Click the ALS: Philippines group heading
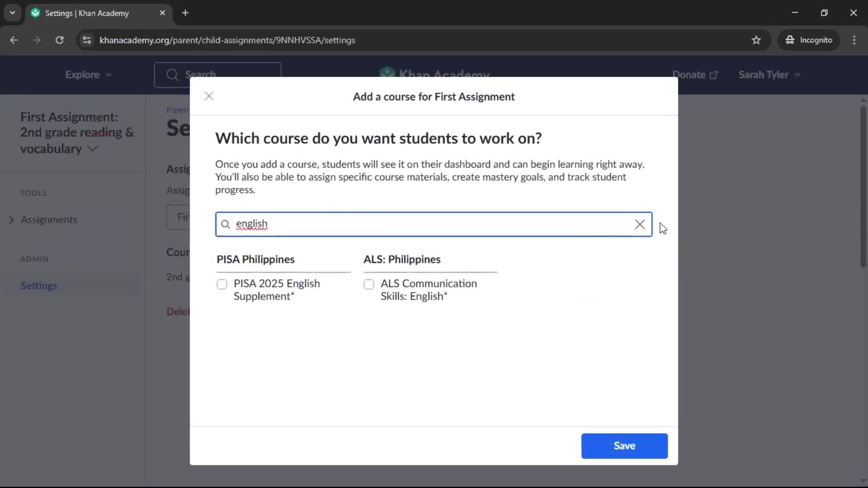 point(402,259)
